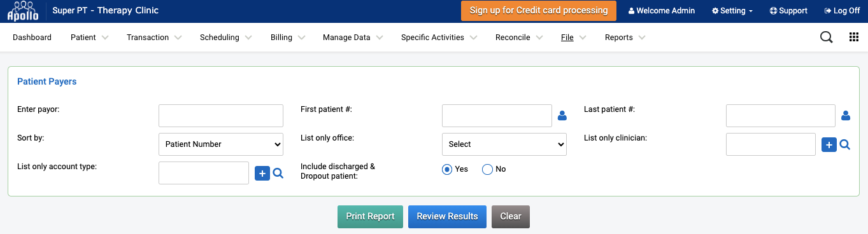Click the Review Results button

(x=447, y=216)
